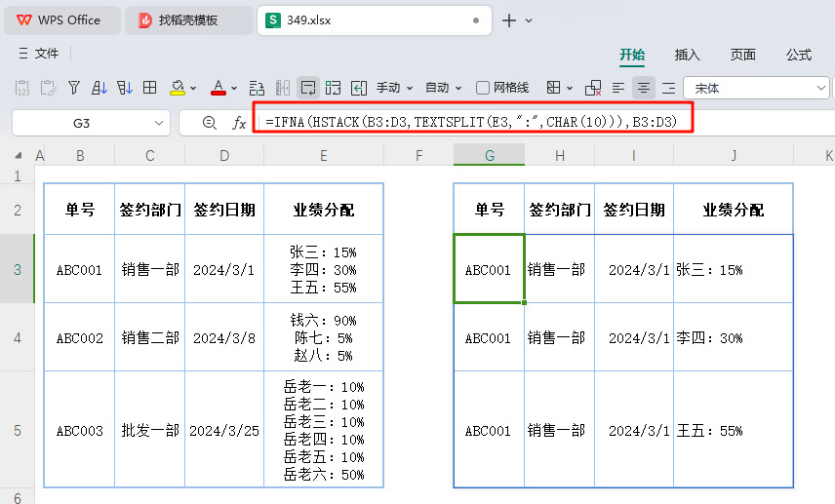Select column G header
This screenshot has height=504, width=835.
(490, 155)
